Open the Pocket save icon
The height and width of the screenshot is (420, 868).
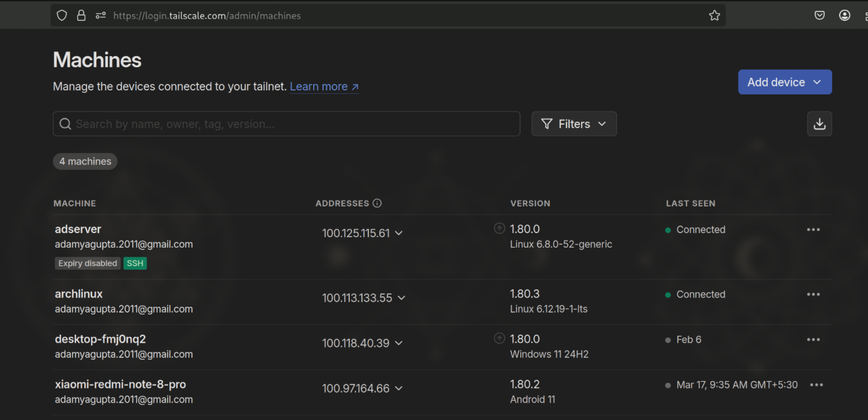[x=819, y=16]
